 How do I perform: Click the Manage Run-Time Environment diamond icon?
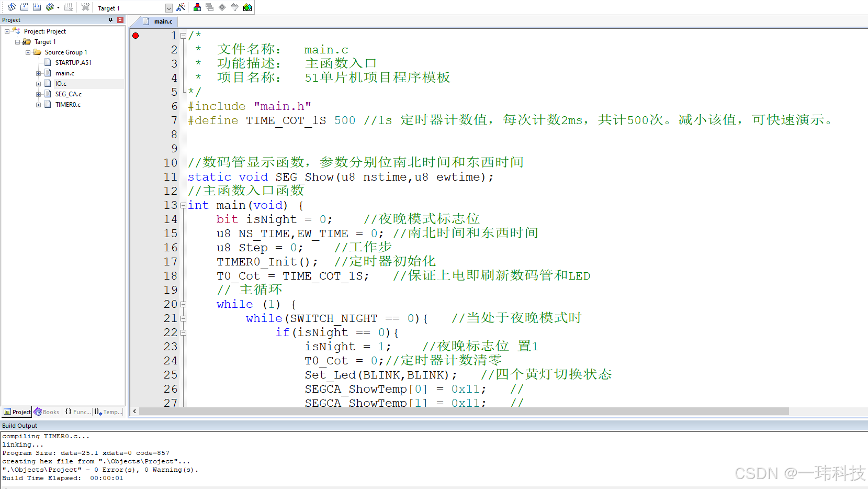click(x=222, y=7)
